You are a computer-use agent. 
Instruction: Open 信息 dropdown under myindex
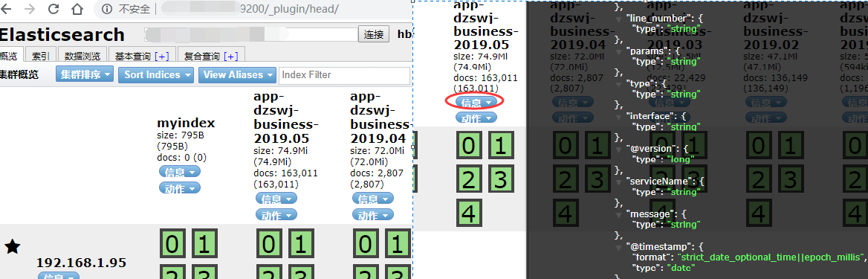(x=180, y=172)
